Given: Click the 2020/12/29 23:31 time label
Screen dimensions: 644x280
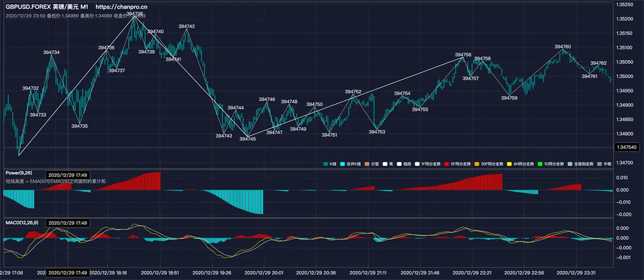Looking at the screenshot, I should [x=576, y=273].
